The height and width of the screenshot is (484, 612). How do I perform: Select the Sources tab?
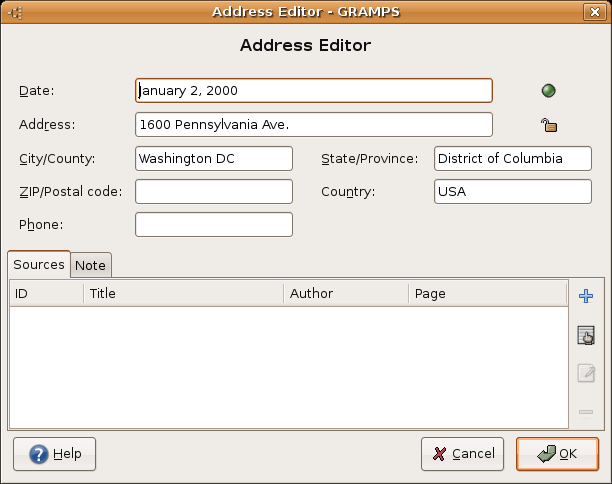coord(39,265)
